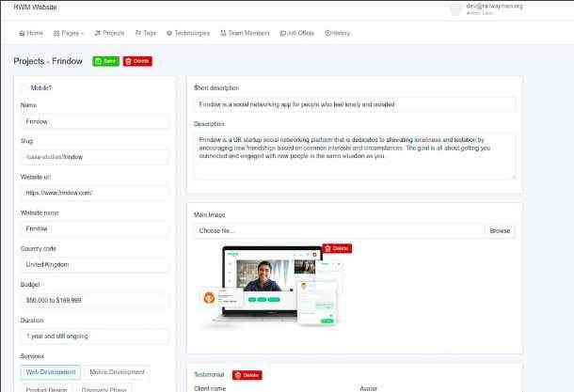Open the Technologies page
This screenshot has height=392, width=574.
click(x=189, y=33)
